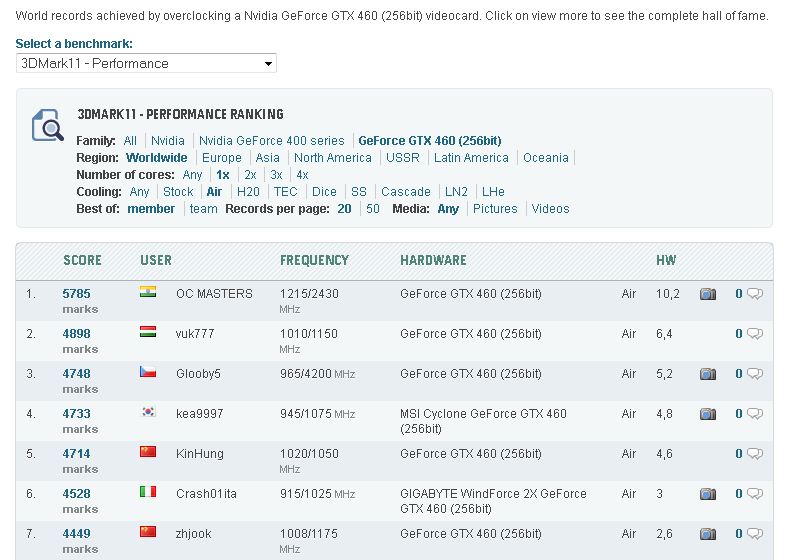Filter region by Oceania

pyautogui.click(x=545, y=158)
